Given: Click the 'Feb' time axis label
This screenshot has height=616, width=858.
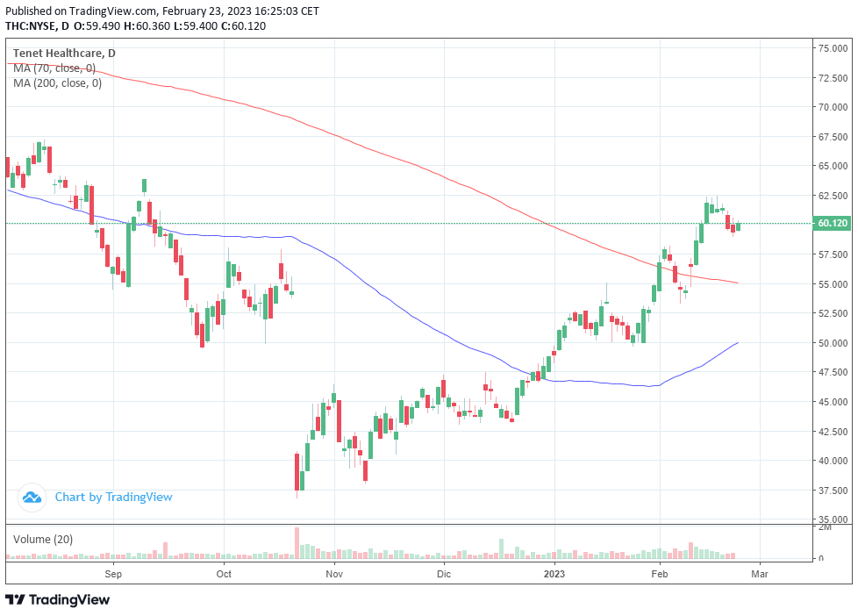Looking at the screenshot, I should pyautogui.click(x=660, y=574).
